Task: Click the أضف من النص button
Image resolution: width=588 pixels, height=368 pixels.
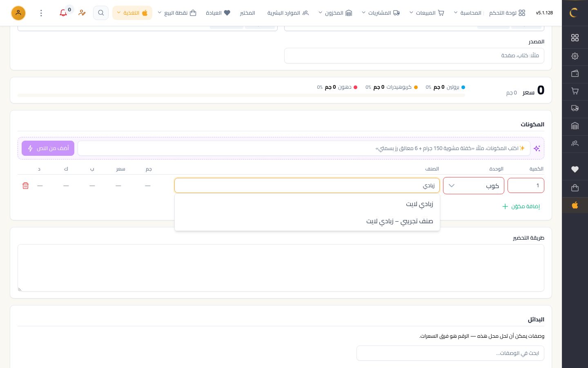Action: point(48,148)
